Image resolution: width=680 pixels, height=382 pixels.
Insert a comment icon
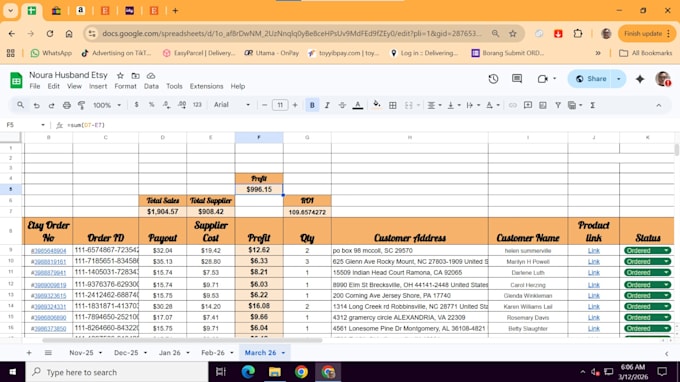coord(528,105)
